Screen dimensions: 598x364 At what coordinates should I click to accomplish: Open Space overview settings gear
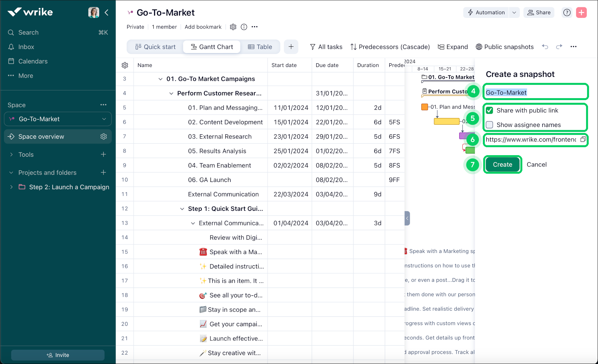click(x=104, y=137)
